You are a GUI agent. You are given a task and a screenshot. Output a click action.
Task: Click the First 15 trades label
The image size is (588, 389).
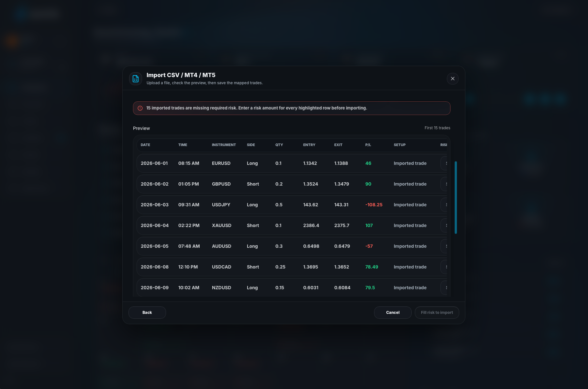point(437,128)
